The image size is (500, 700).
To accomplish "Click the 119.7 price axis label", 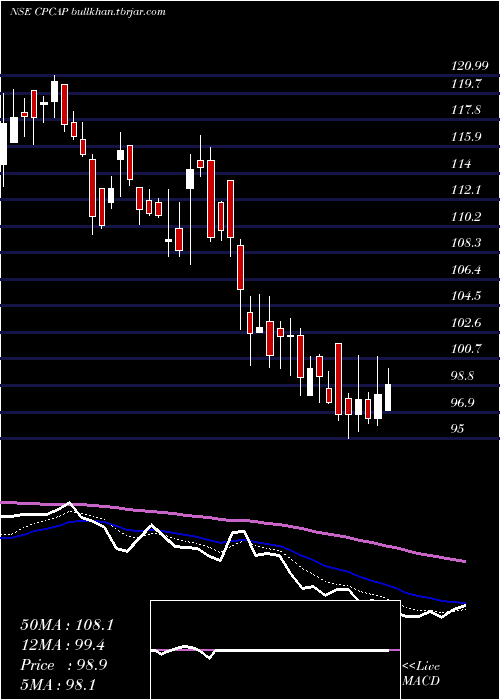I will (465, 83).
